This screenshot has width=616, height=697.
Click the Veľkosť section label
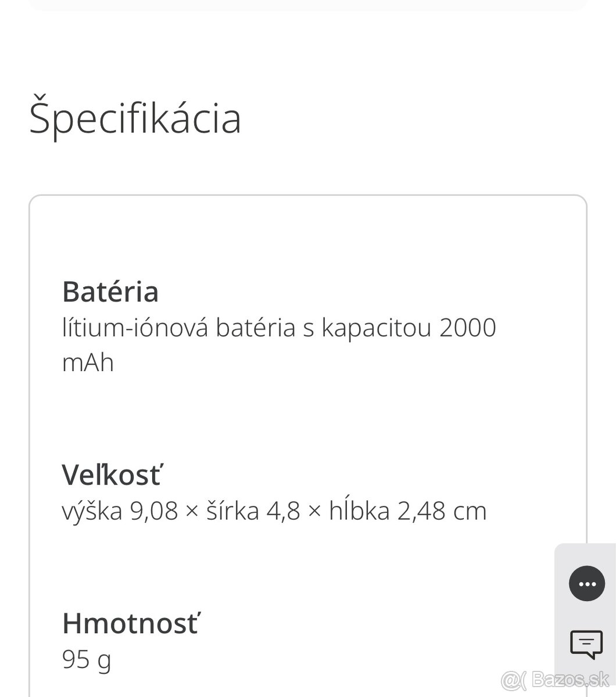112,474
